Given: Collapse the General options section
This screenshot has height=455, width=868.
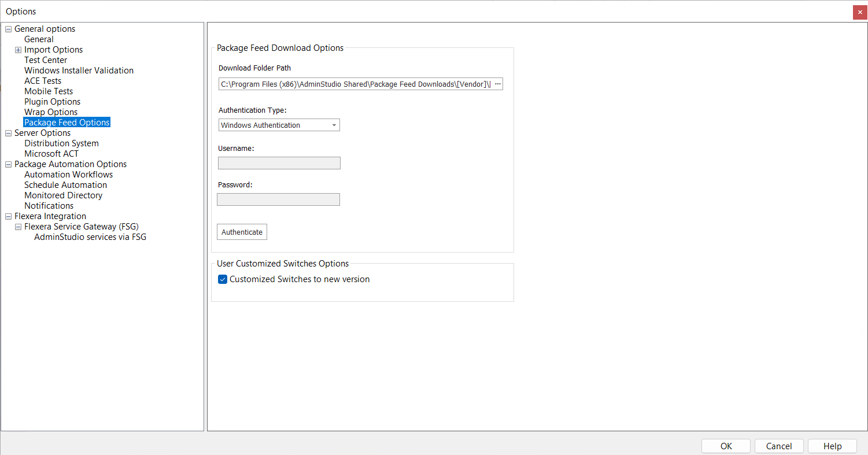Looking at the screenshot, I should tap(8, 28).
